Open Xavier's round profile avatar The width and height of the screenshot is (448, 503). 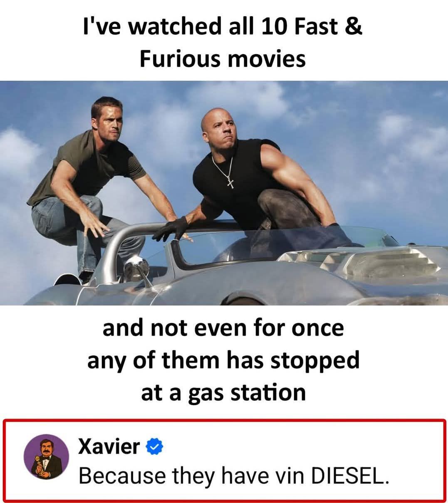[46, 457]
